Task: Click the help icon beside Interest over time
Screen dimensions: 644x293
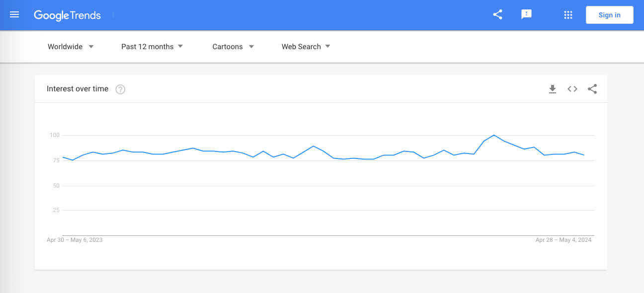Action: point(120,89)
